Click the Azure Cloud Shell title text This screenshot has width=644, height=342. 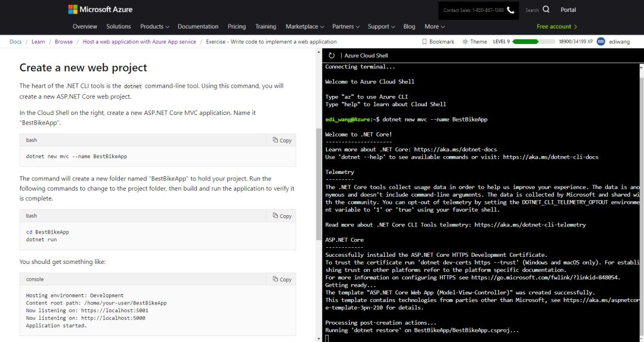[366, 55]
